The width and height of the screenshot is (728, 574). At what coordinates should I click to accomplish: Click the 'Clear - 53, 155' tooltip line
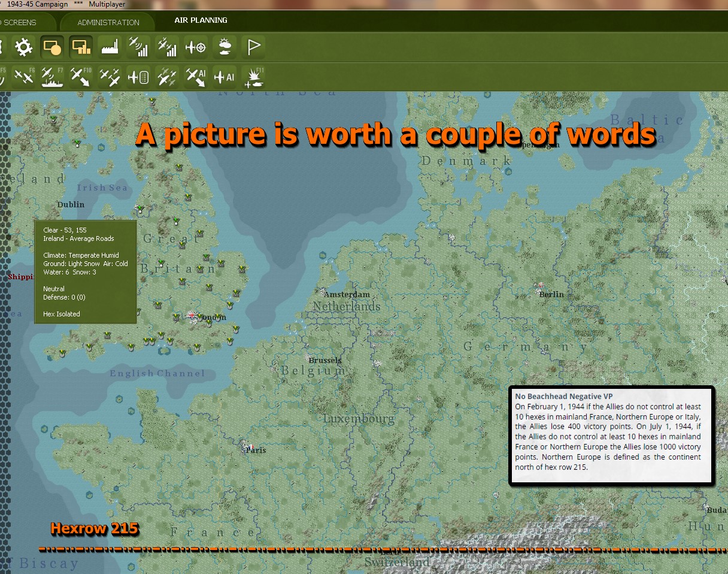click(65, 230)
